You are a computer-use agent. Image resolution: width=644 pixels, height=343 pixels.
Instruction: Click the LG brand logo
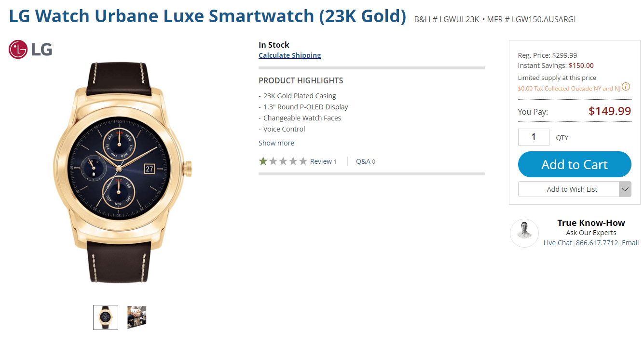30,50
